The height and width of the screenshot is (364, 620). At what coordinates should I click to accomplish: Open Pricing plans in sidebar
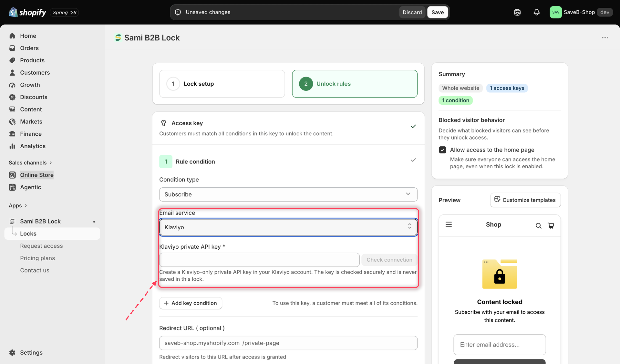[37, 258]
